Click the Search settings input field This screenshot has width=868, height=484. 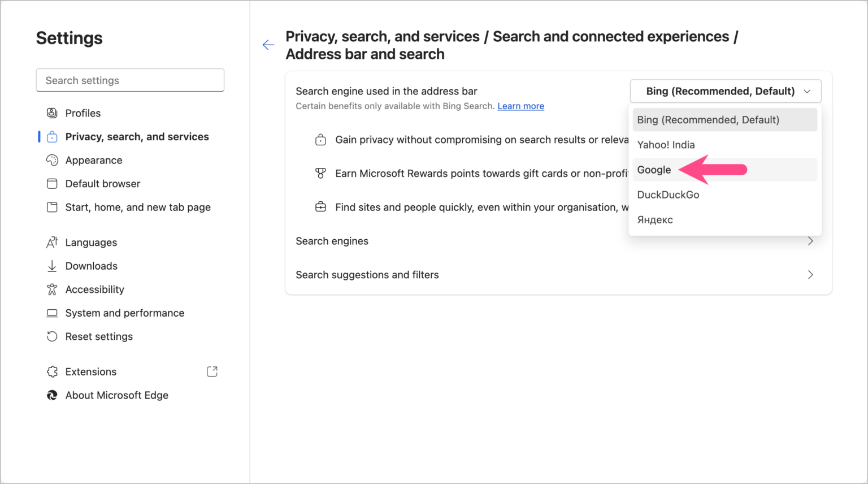[x=130, y=80]
